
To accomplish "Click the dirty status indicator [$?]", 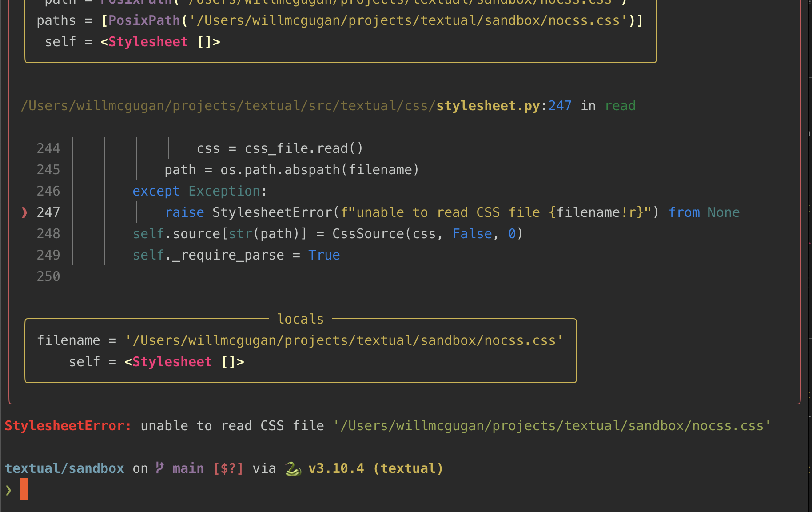I will tap(228, 468).
